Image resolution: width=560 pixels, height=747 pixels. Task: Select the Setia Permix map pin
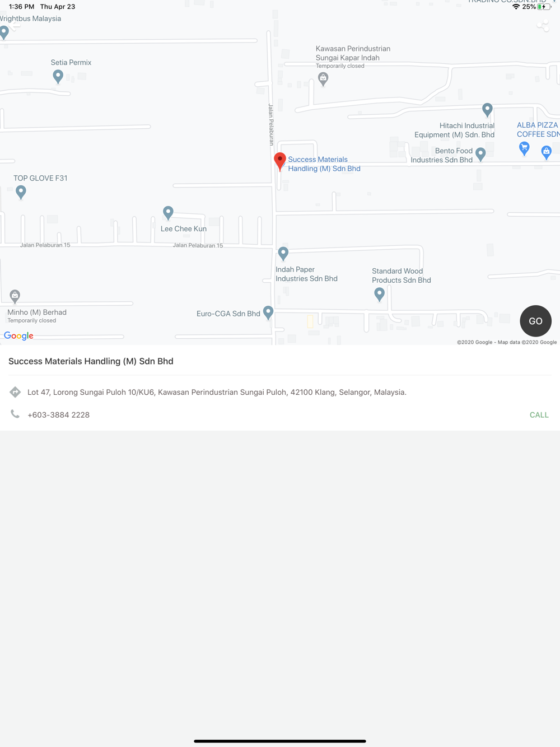tap(58, 77)
